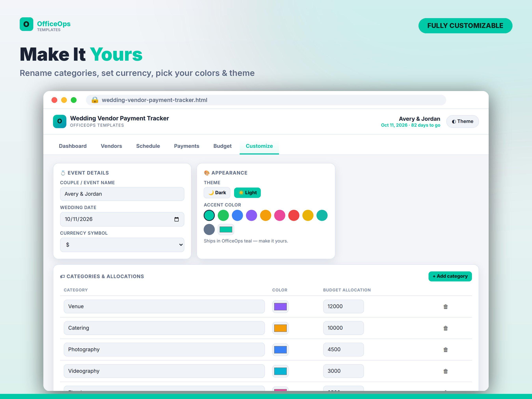Click the Catering row trash icon

tap(446, 328)
